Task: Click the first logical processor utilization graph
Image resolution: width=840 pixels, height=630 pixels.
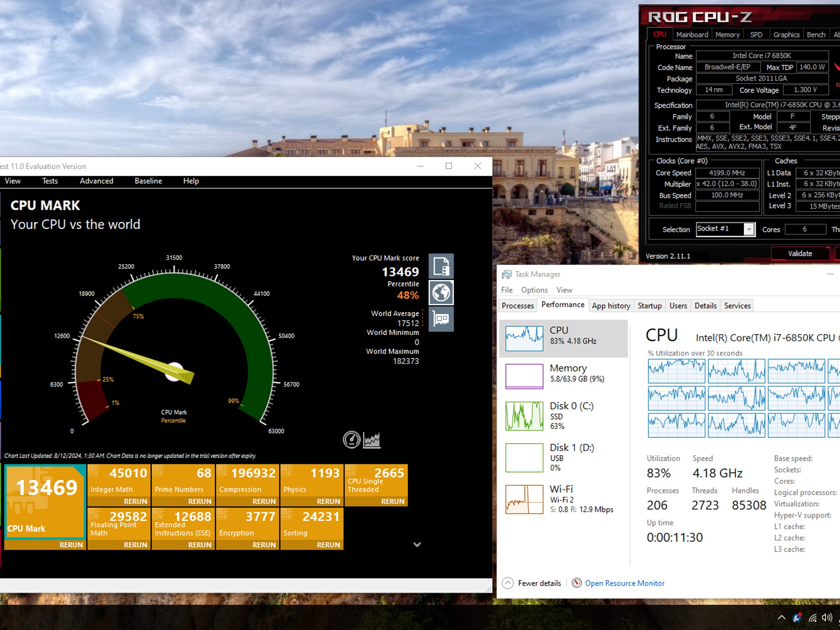Action: 676,371
